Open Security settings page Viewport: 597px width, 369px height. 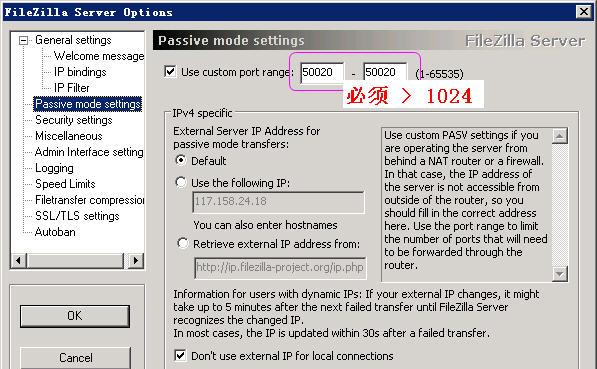(73, 120)
